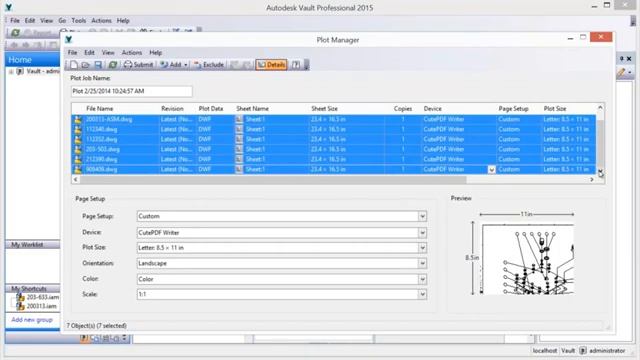
Task: Click the Device column header
Action: point(433,109)
